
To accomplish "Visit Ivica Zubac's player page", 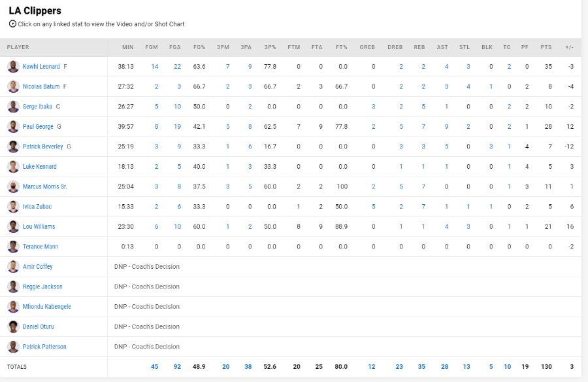I will point(37,206).
